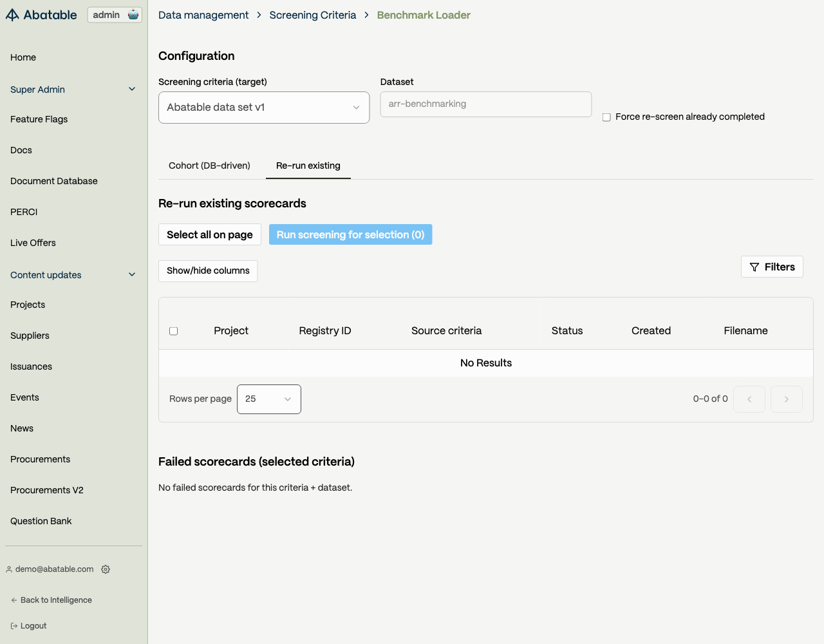
Task: Navigate to Projects in the sidebar
Action: click(28, 305)
